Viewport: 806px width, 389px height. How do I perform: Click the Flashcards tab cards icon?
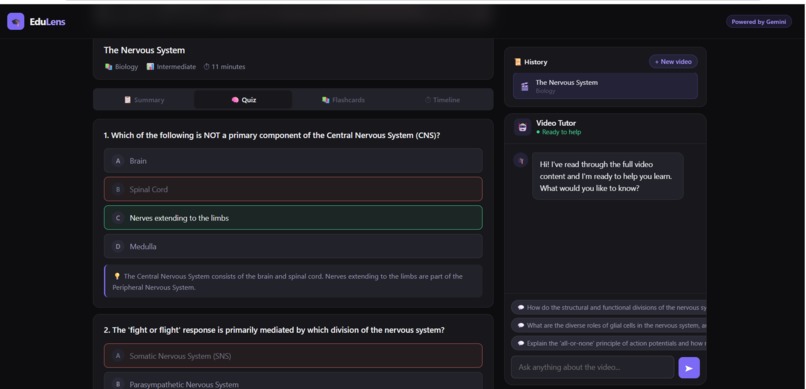tap(325, 100)
